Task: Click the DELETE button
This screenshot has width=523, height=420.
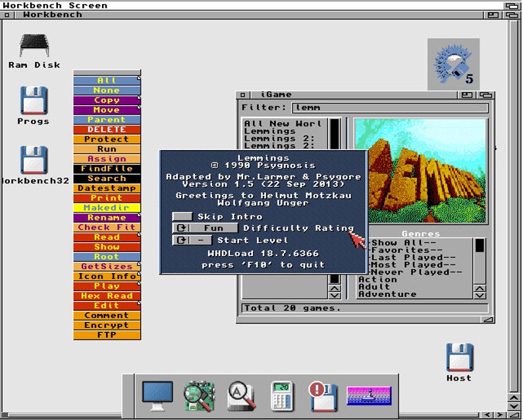Action: click(107, 129)
